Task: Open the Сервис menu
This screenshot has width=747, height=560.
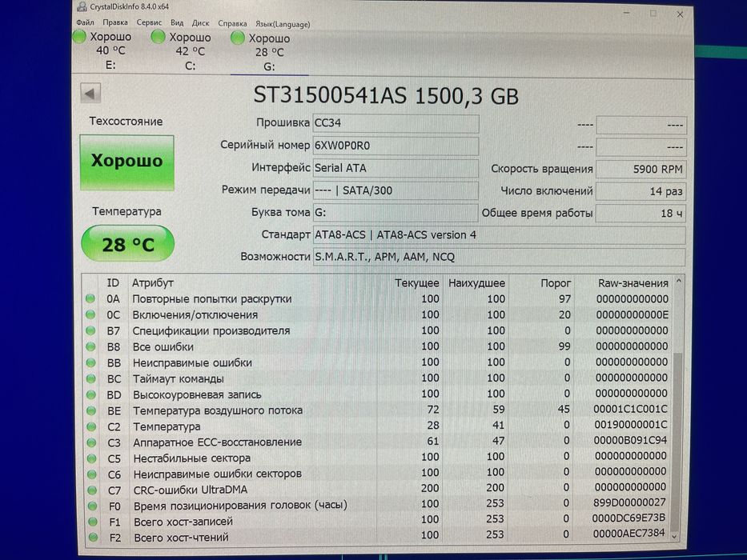Action: [x=149, y=22]
